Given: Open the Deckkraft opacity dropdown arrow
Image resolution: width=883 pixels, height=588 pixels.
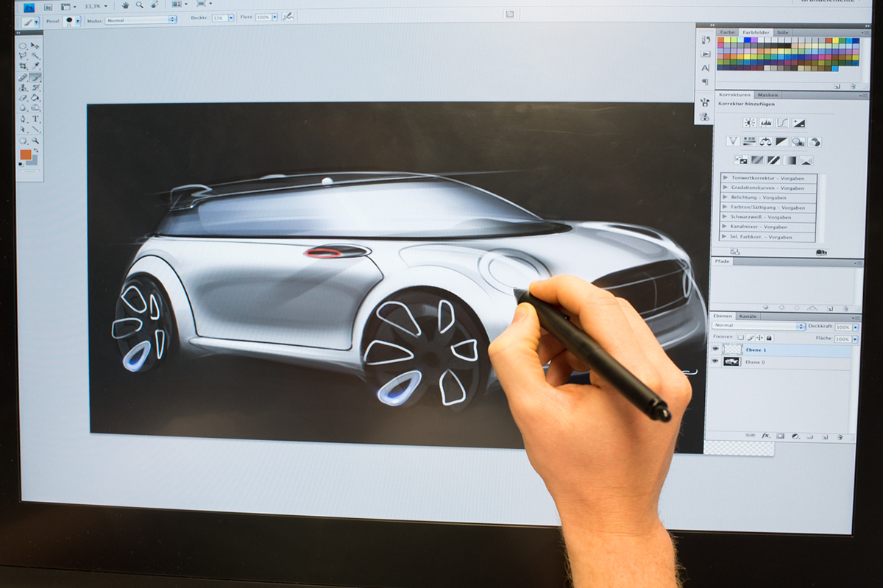Looking at the screenshot, I should [855, 327].
